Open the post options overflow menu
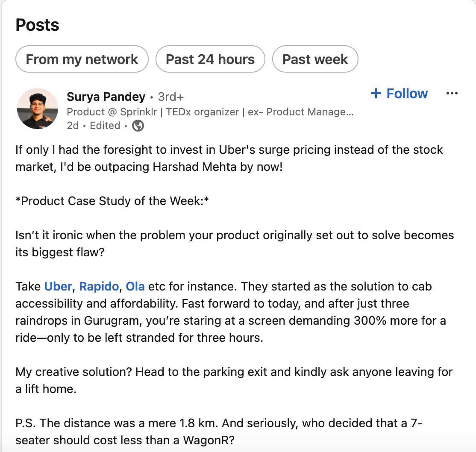This screenshot has height=452, width=476. (x=452, y=93)
